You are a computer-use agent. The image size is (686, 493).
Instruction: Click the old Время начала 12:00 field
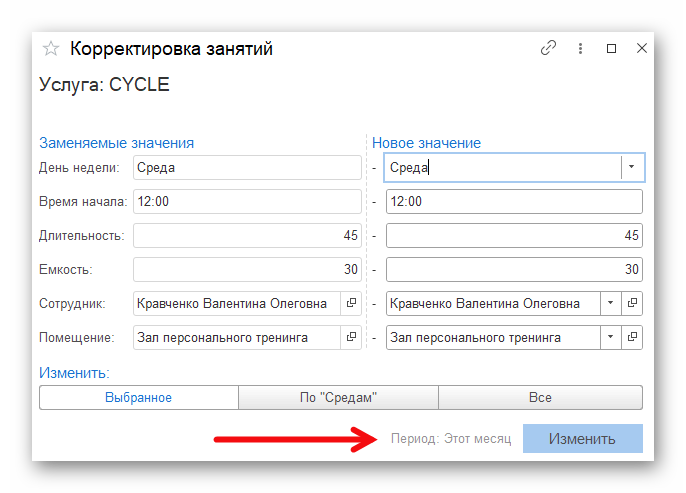[247, 201]
